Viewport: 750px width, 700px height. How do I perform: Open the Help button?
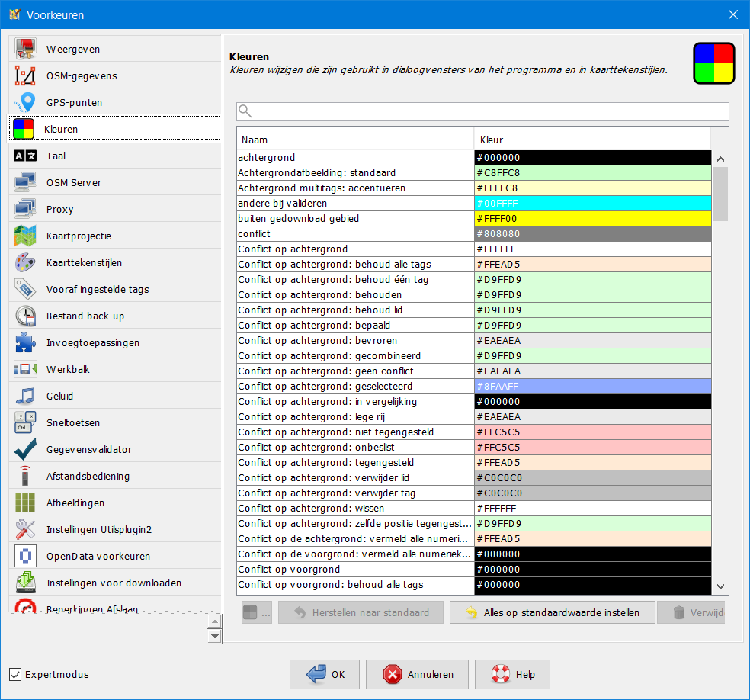coord(512,674)
